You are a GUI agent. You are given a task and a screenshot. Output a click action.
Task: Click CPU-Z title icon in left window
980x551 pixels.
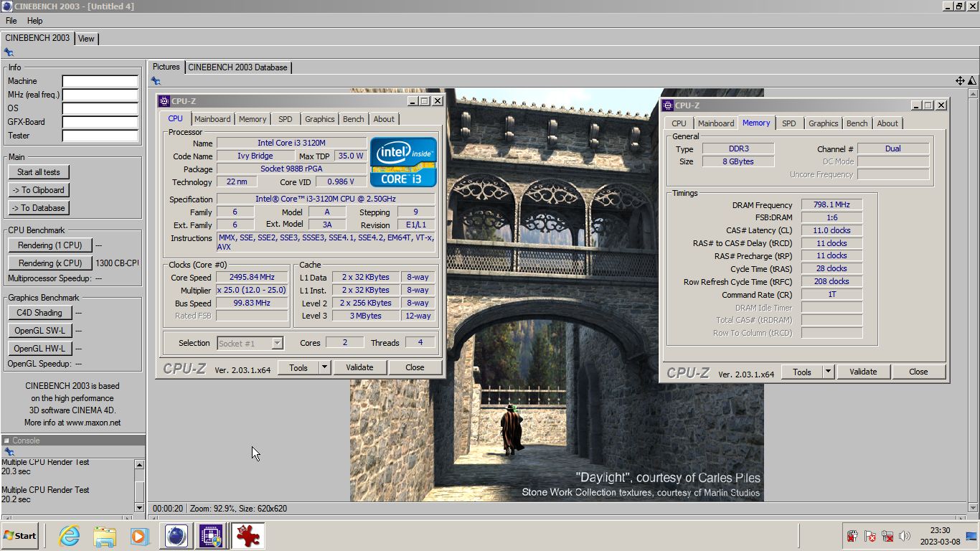(164, 101)
